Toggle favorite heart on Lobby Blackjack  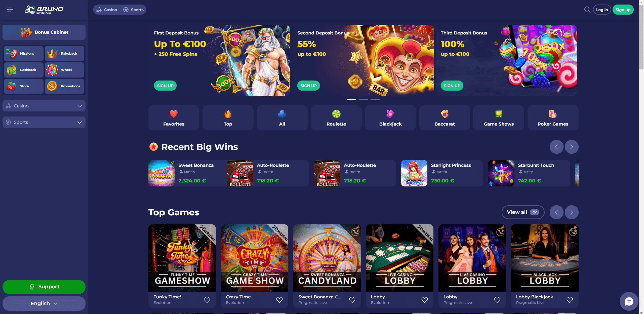click(570, 300)
